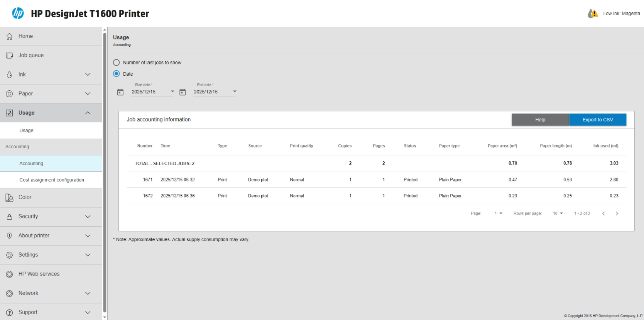The width and height of the screenshot is (644, 320).
Task: Click timestamp 2025/12/15 06:32
Action: point(177,180)
